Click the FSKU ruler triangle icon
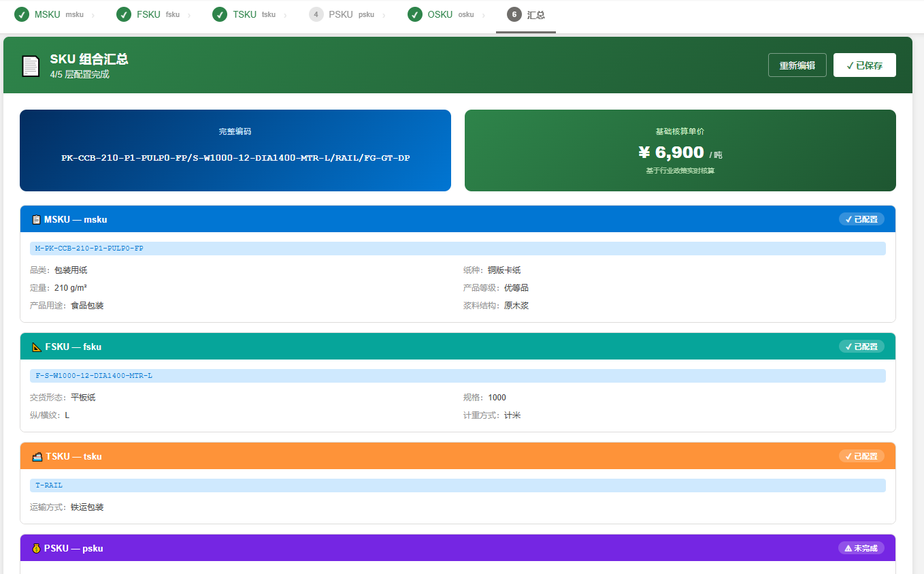The image size is (924, 574). coord(37,347)
